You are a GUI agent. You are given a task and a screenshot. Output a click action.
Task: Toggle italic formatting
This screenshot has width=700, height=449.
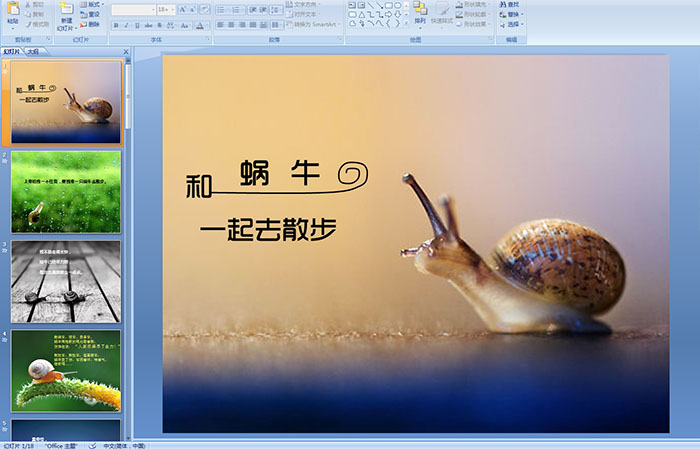[x=126, y=25]
